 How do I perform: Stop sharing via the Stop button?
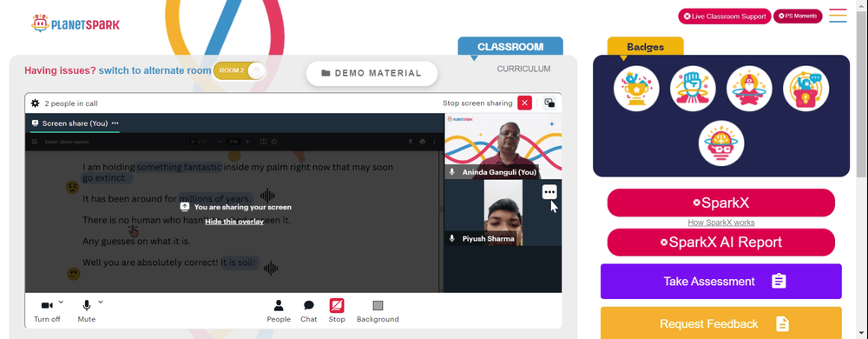(x=337, y=311)
